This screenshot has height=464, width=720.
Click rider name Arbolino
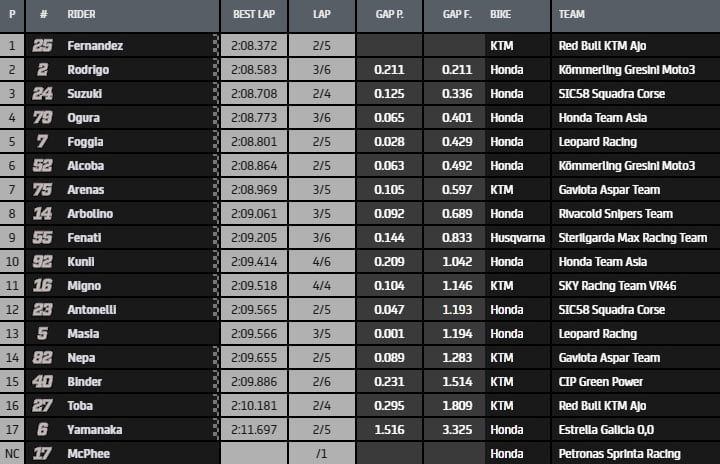pyautogui.click(x=91, y=214)
